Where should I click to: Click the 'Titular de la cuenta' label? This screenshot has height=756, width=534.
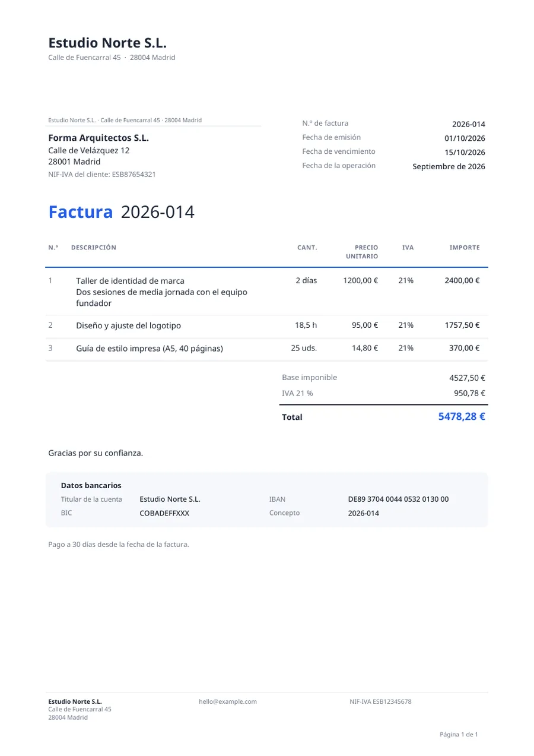[x=91, y=499]
